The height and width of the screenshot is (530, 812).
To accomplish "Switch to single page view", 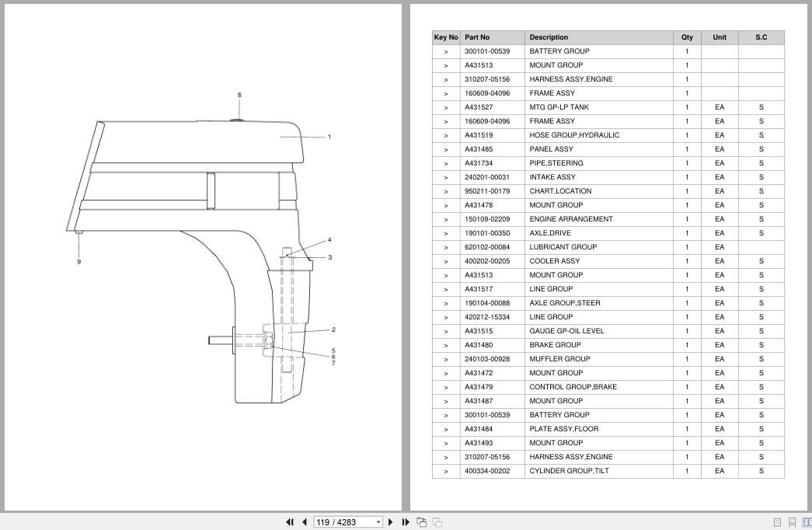I will tap(777, 522).
